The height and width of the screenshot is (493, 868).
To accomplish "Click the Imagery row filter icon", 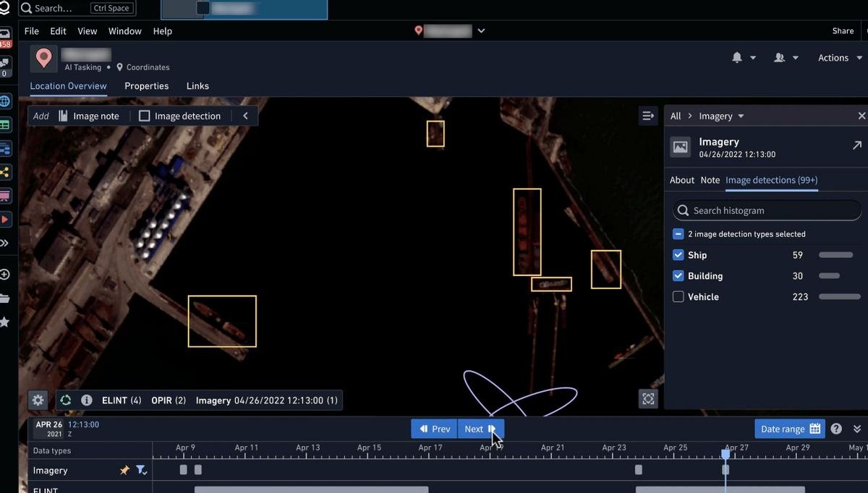I will (x=141, y=470).
